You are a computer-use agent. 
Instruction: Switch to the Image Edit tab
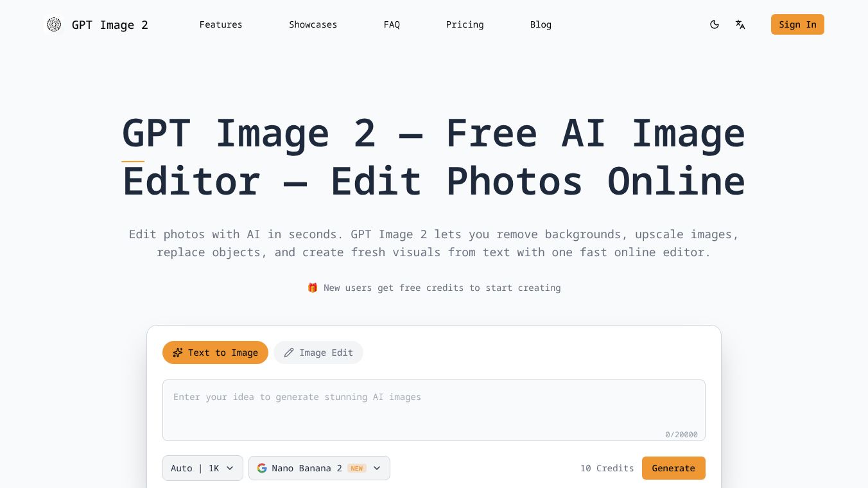(x=318, y=353)
